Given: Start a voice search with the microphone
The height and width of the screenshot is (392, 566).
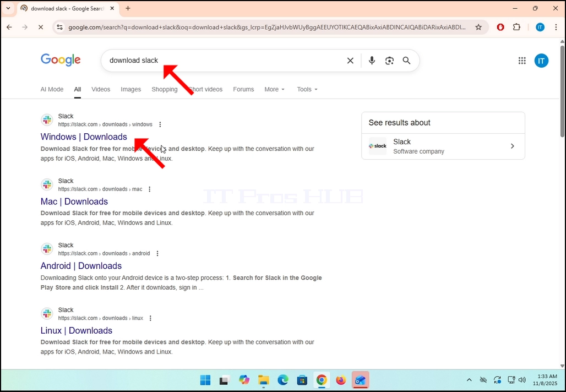Looking at the screenshot, I should [372, 61].
